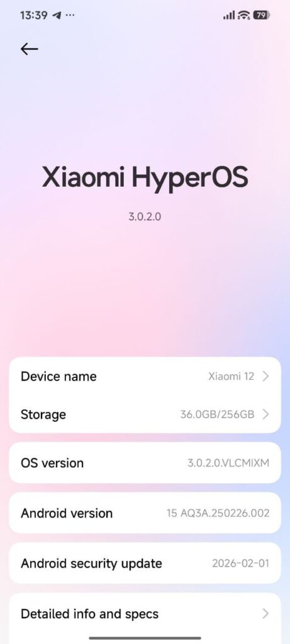290x644 pixels.
Task: Open Detailed info and specs
Action: [145, 614]
